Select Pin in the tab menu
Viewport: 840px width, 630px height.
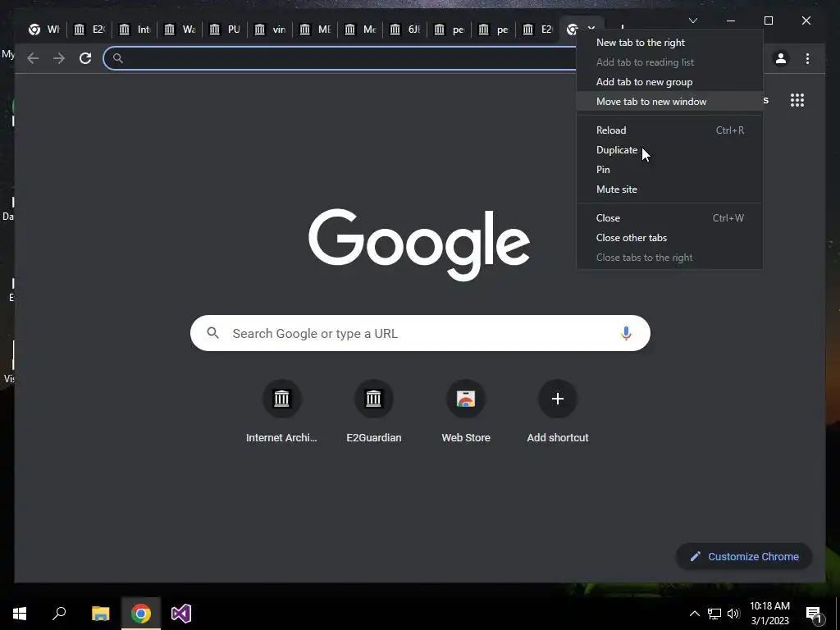pyautogui.click(x=669, y=169)
